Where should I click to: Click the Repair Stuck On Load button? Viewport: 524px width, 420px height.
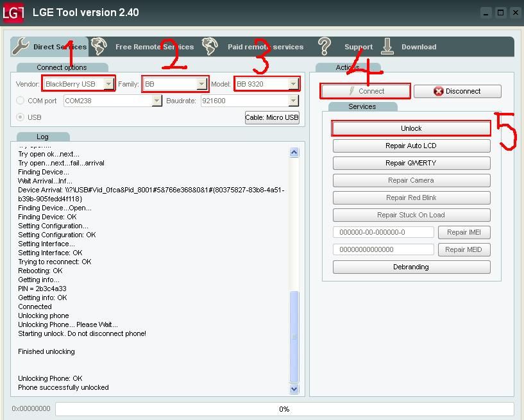click(x=411, y=215)
